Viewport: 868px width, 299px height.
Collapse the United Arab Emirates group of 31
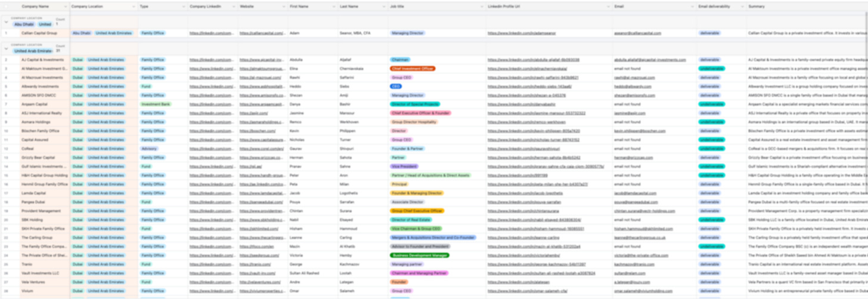coord(6,48)
